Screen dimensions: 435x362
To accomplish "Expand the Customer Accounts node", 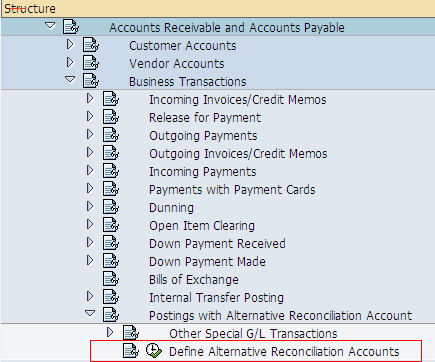I will pos(70,44).
